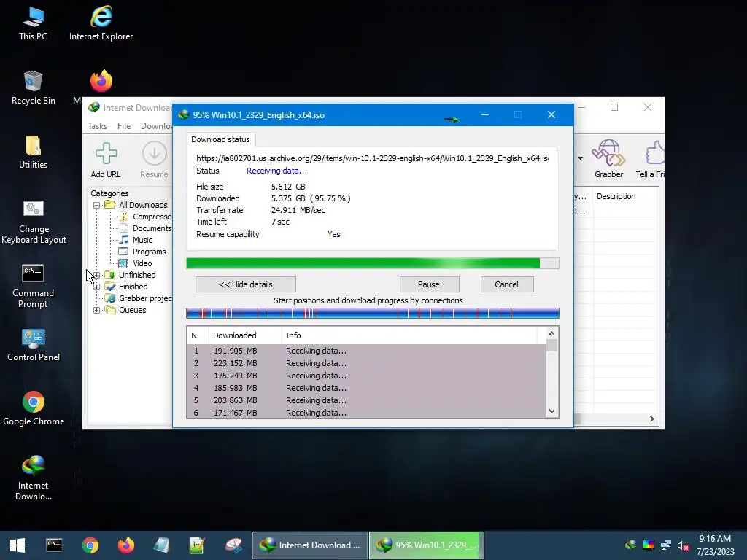Open the Windows Start menu
Screen dimensions: 747x560
(18, 545)
